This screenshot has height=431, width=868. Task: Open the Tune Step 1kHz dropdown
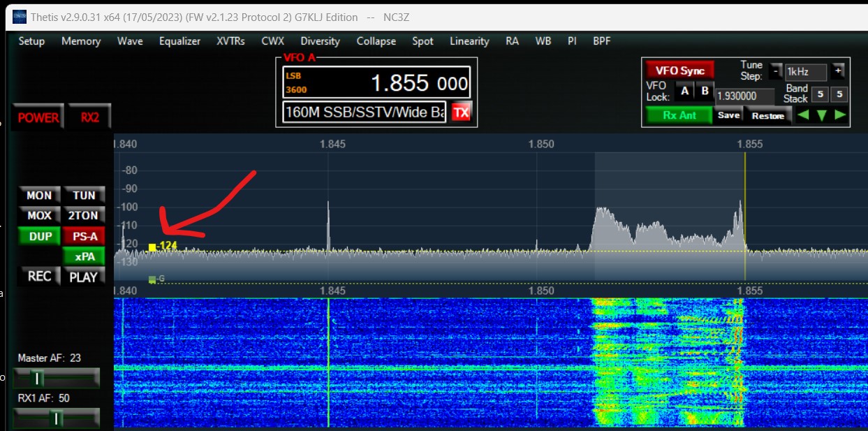coord(806,71)
